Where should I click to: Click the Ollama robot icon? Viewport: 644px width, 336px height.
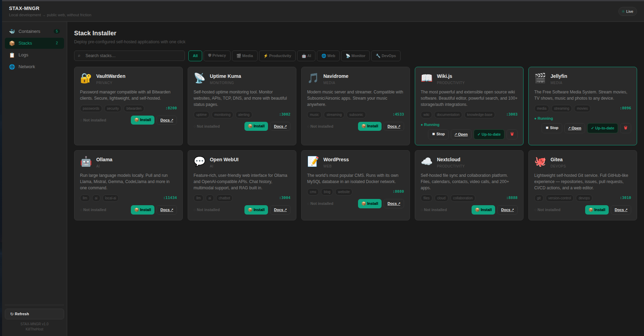click(86, 162)
